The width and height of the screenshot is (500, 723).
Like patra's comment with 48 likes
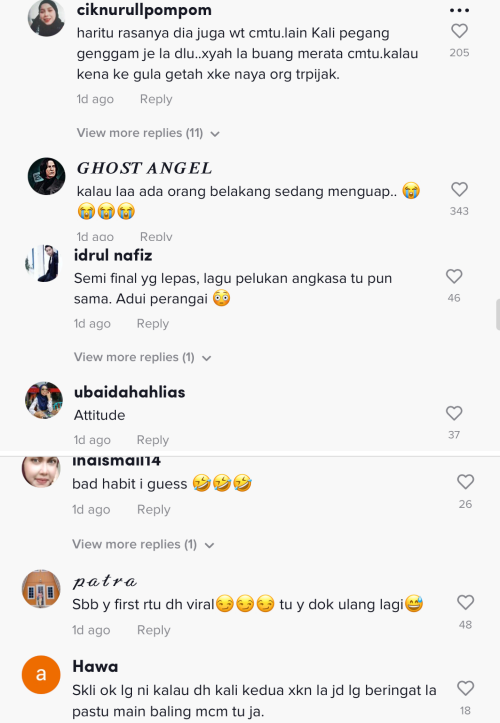click(465, 603)
